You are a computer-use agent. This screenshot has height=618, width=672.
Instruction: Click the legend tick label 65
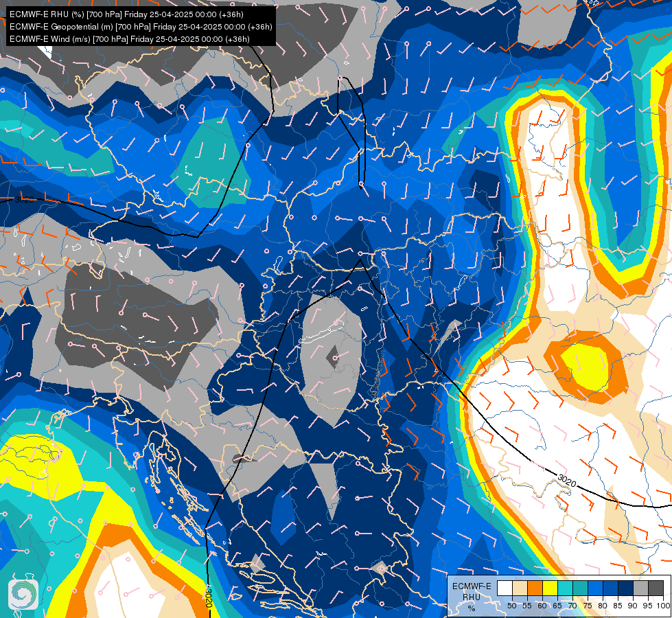557,606
